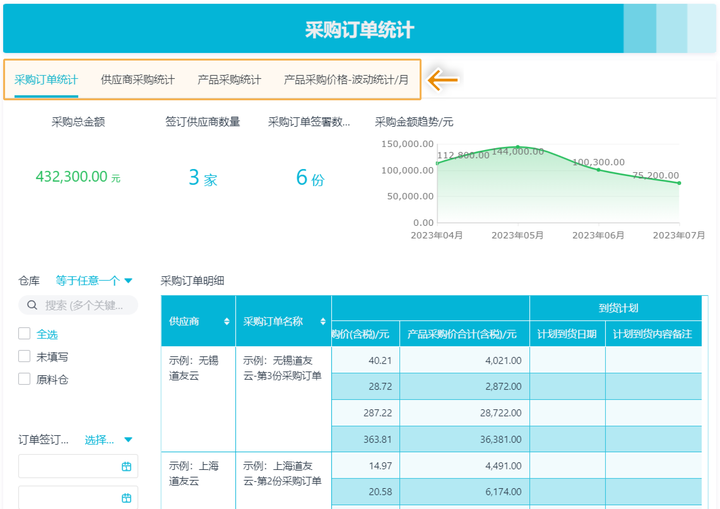
Task: Click the 仓库 search input field
Action: click(85, 306)
